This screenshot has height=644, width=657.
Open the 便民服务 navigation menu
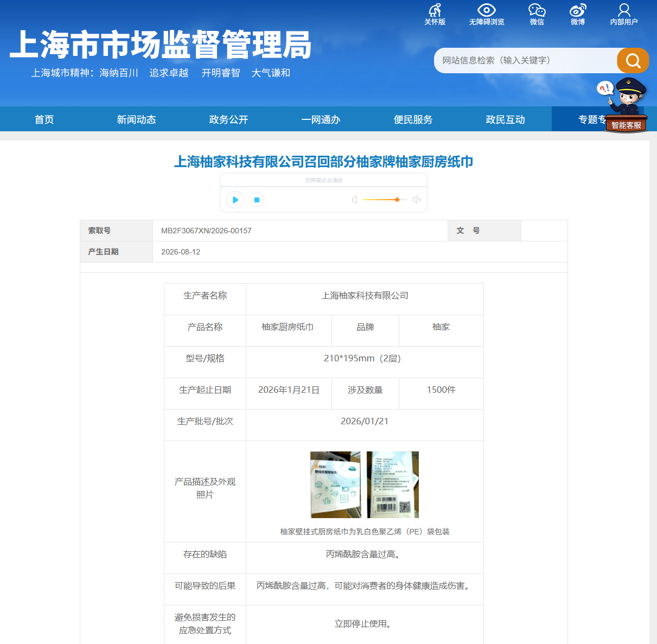[413, 119]
